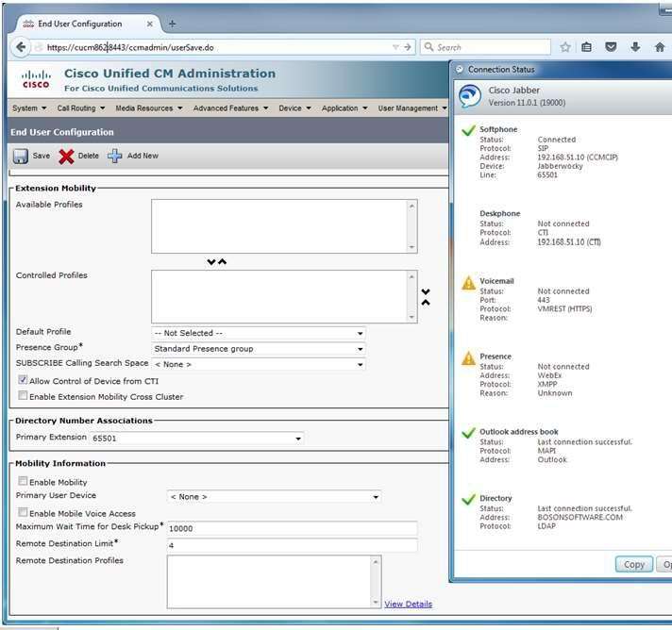
Task: Open the Primary Extension dropdown
Action: [196, 439]
